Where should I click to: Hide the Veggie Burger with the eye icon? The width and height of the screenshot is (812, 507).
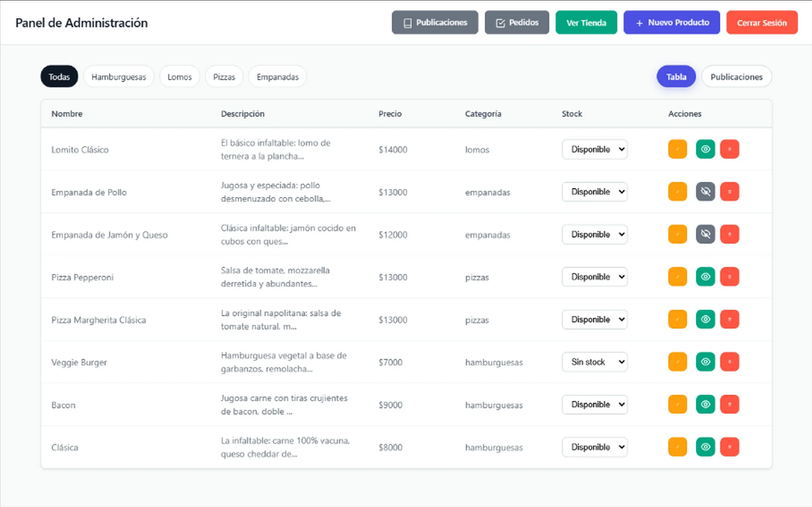(x=705, y=362)
